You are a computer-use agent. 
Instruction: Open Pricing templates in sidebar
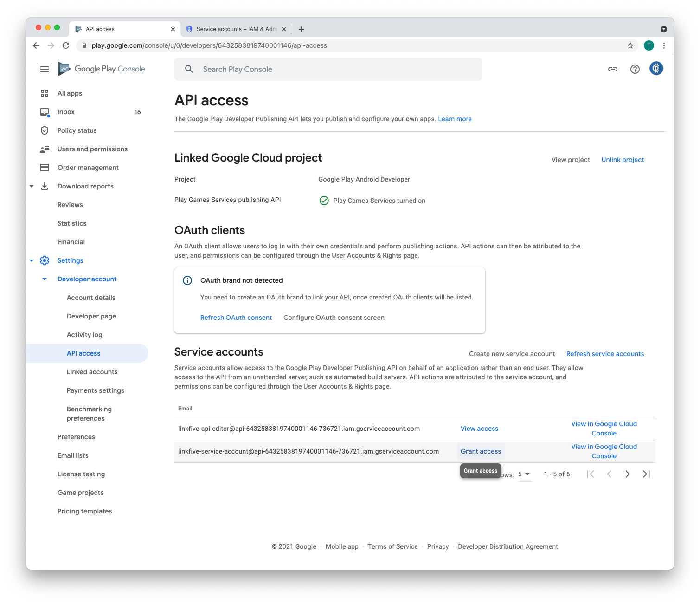point(85,511)
